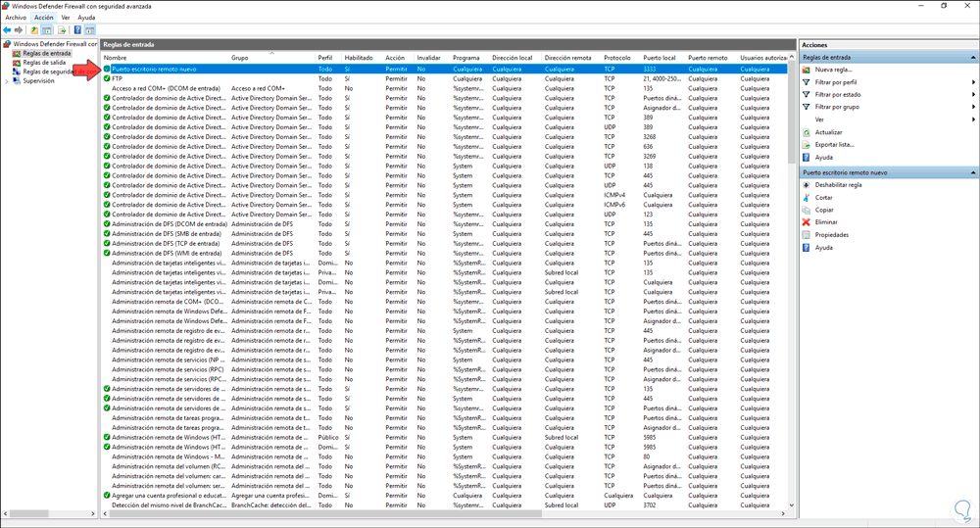The height and width of the screenshot is (528, 980).
Task: Click the Cortar action
Action: click(824, 198)
